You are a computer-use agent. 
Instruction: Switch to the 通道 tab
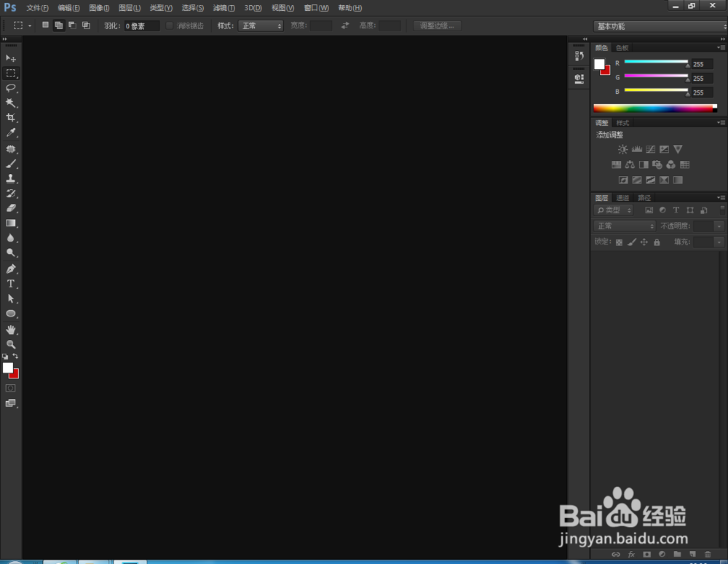pyautogui.click(x=622, y=198)
